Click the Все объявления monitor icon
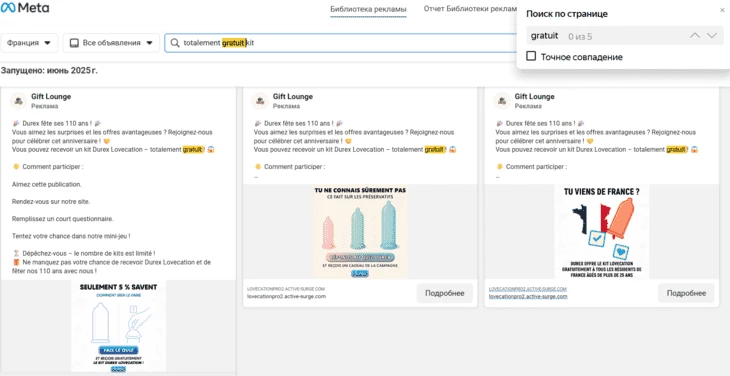 pos(74,43)
